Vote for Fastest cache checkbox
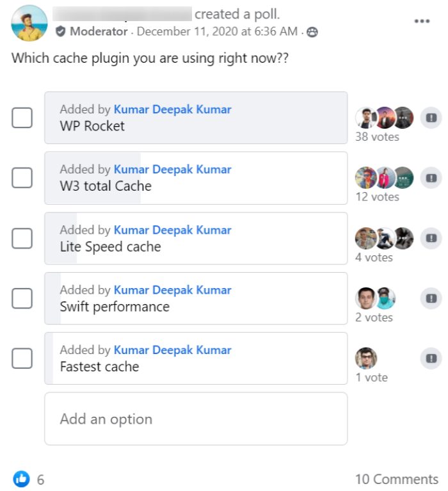 [x=22, y=358]
